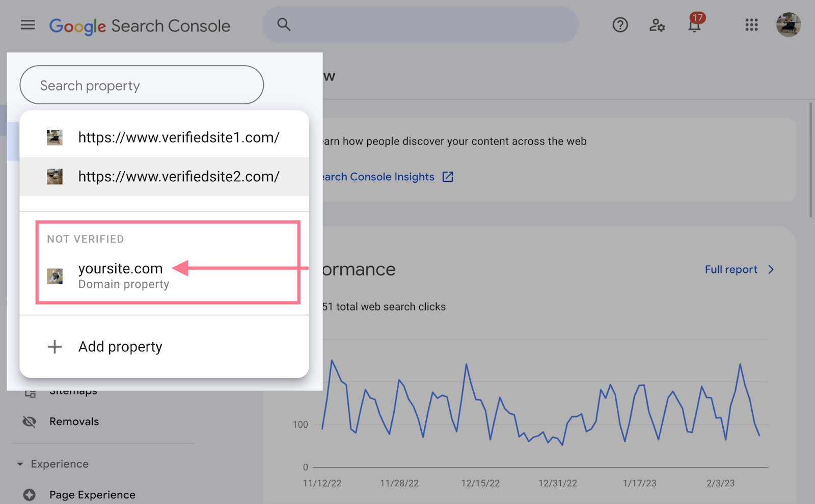Choose unverified yoursite.com domain property

(x=121, y=269)
